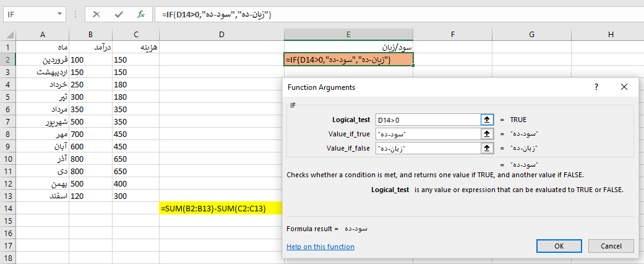The width and height of the screenshot is (644, 264).
Task: Click OK in Function Arguments dialog
Action: point(559,246)
